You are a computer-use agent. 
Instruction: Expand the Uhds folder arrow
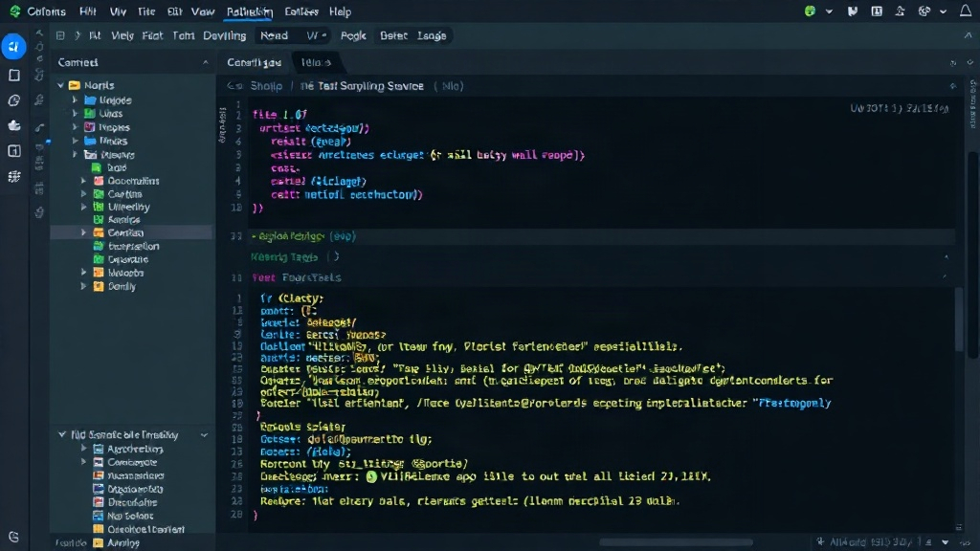tap(75, 113)
